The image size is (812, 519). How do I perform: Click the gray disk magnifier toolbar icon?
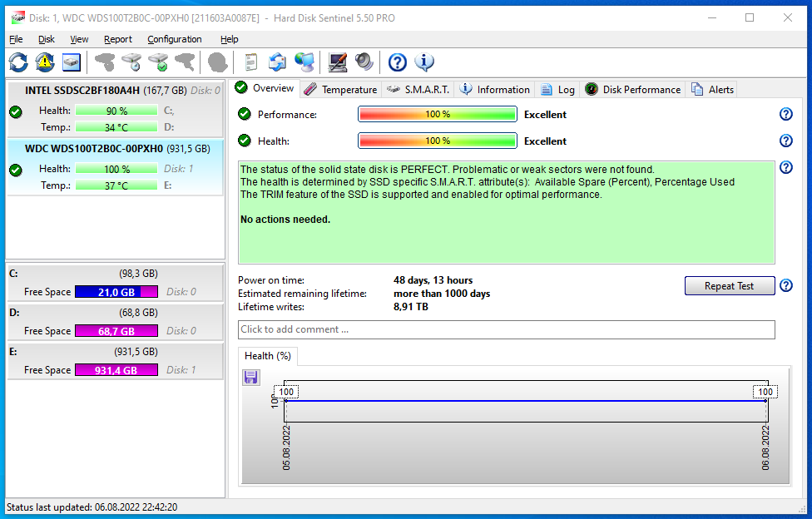coord(185,62)
